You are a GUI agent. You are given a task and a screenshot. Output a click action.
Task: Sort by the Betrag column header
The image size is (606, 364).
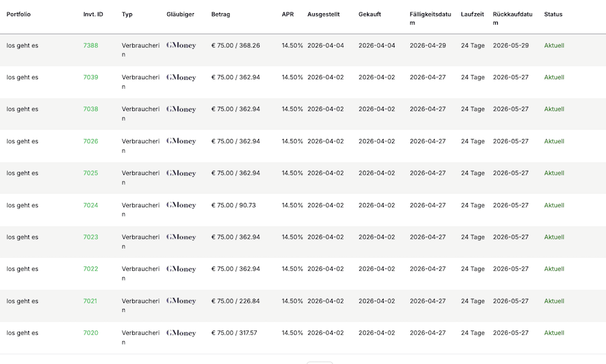coord(220,14)
